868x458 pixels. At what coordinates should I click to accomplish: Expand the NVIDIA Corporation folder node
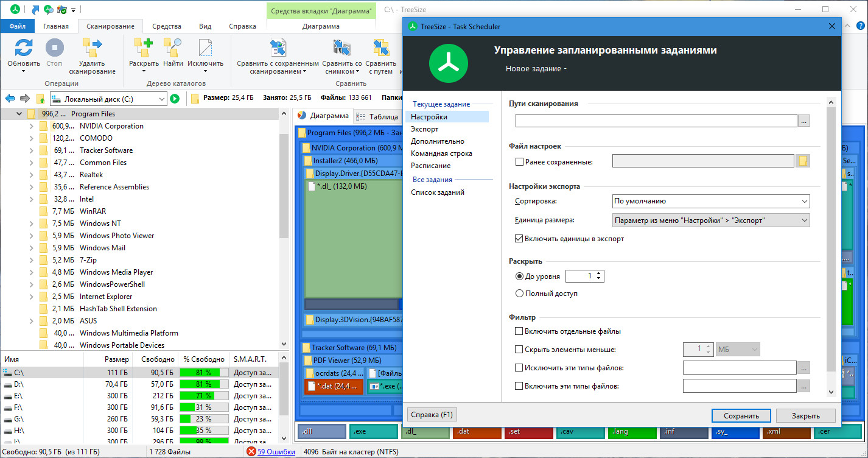tap(32, 126)
